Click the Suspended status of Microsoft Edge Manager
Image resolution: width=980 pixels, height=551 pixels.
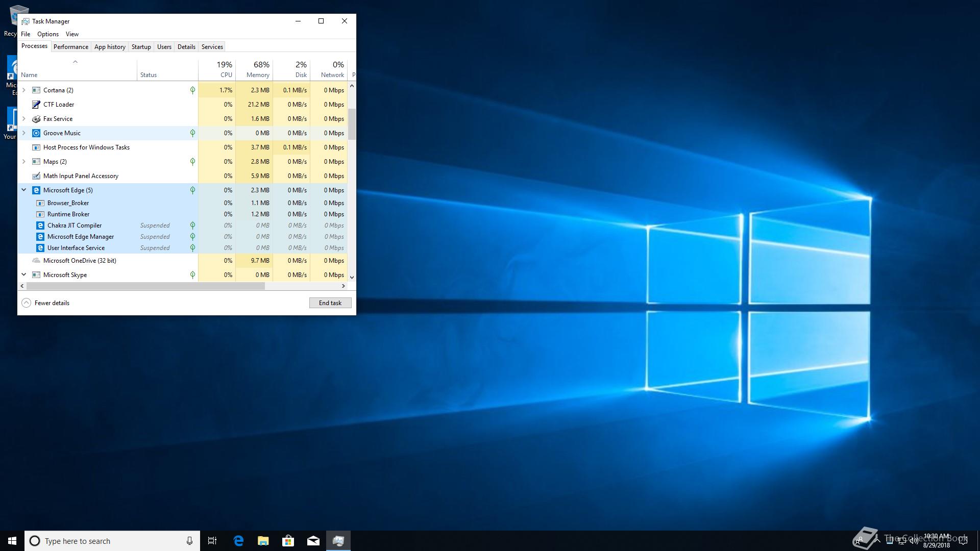(155, 237)
